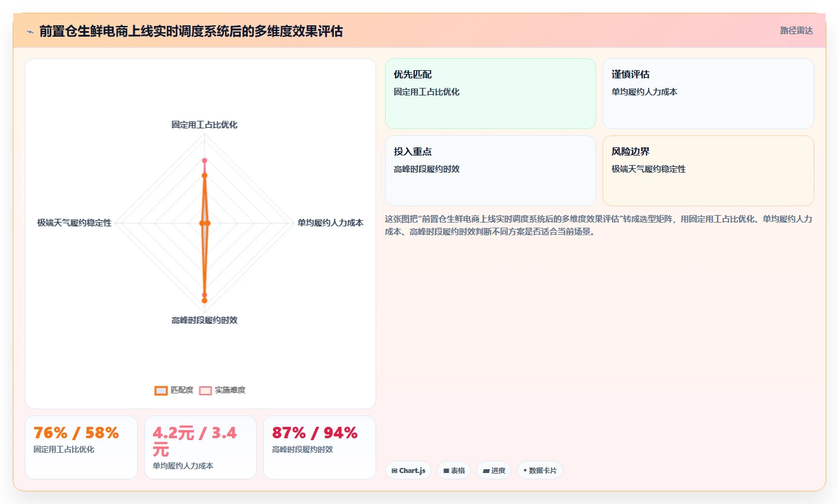Open the 优先匹配 card
This screenshot has height=504, width=839.
(x=491, y=94)
